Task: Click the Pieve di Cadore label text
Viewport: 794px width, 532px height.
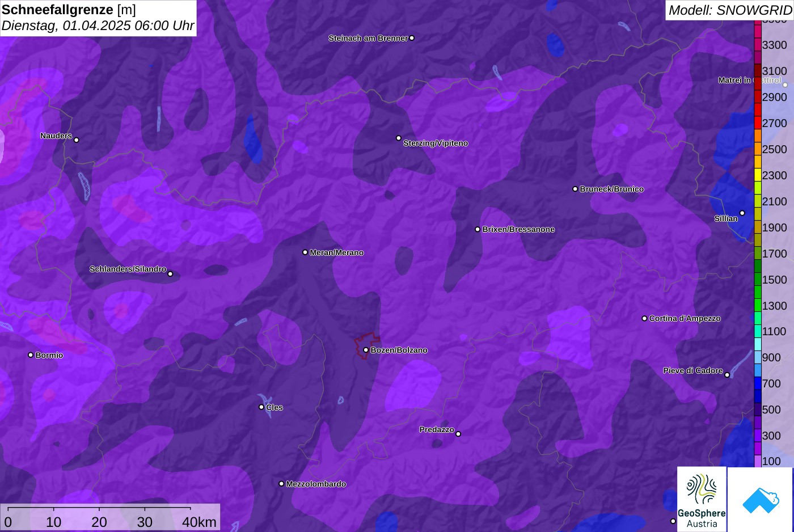Action: (693, 370)
